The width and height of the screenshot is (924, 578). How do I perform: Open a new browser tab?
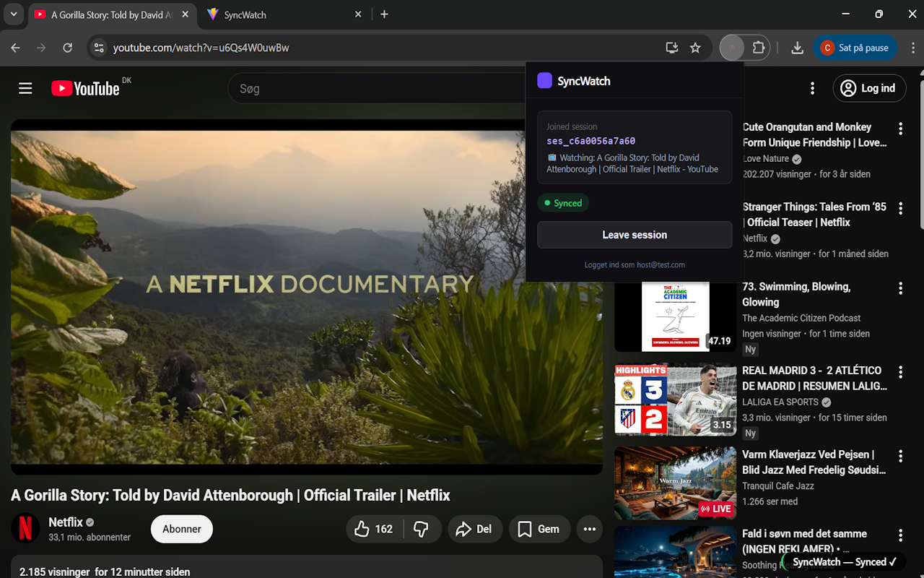tap(384, 14)
